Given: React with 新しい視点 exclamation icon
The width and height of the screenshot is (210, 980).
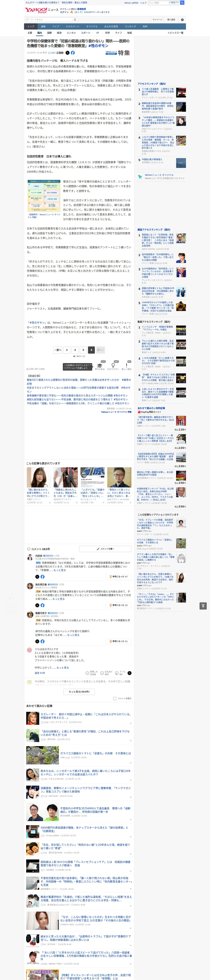Looking at the screenshot, I should 127,365.
